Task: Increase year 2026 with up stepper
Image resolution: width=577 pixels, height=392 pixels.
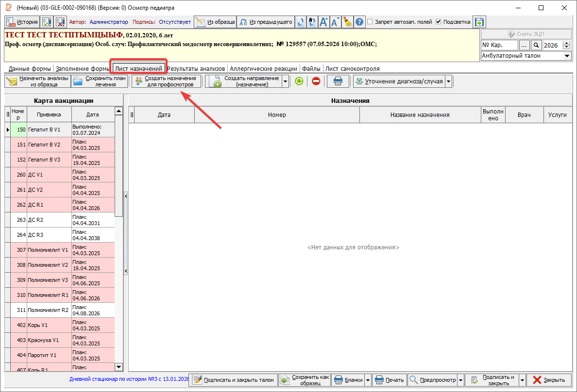Action: click(x=567, y=43)
